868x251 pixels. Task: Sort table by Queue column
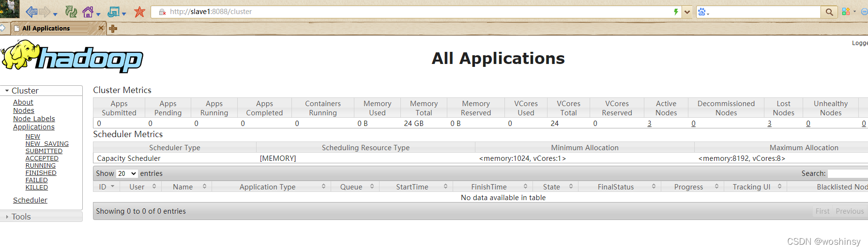355,187
